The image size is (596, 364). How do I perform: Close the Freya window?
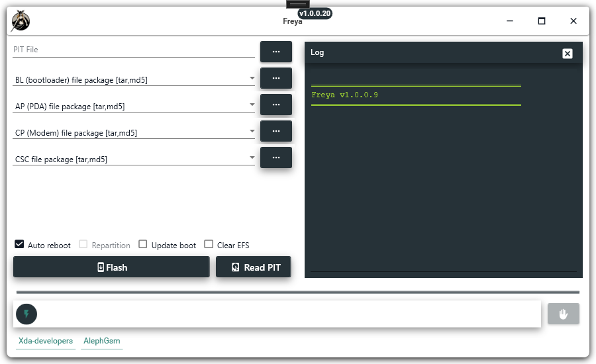tap(573, 21)
